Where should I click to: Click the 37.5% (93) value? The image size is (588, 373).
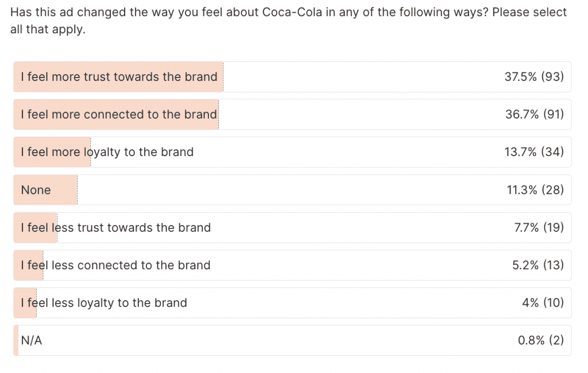point(534,77)
